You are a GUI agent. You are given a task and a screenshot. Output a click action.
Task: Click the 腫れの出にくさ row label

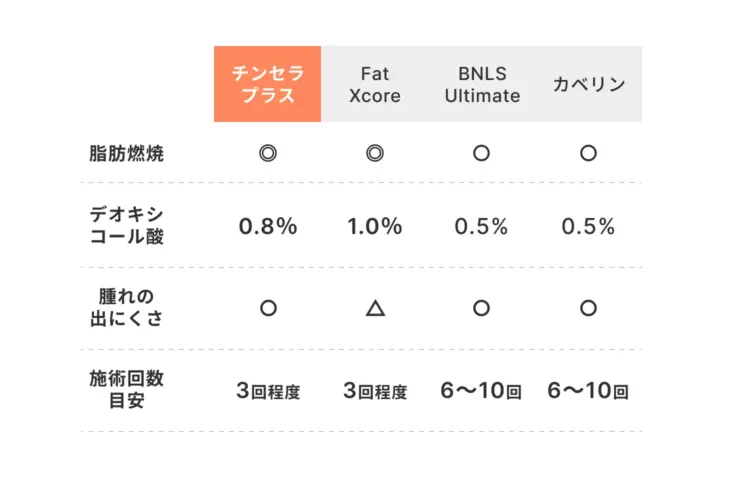[x=126, y=308]
